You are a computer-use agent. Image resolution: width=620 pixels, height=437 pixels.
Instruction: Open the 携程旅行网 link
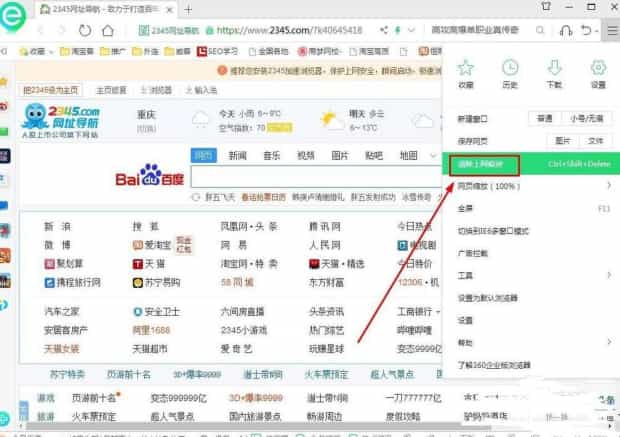73,282
